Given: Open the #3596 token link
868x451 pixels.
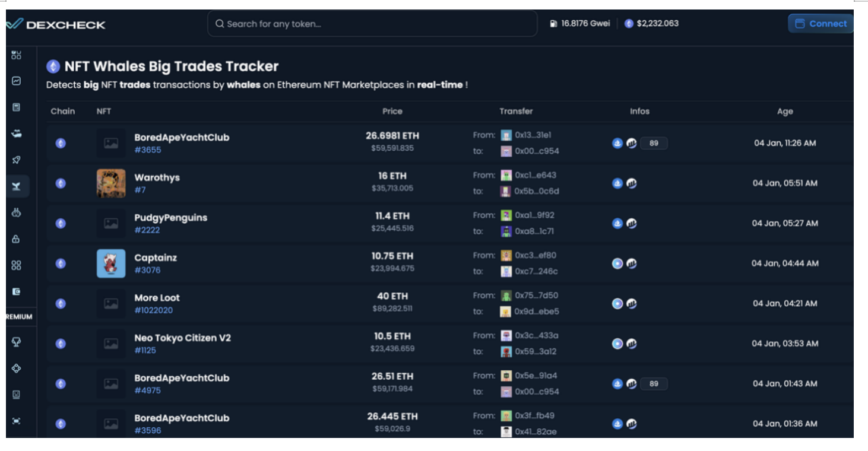Looking at the screenshot, I should tap(148, 430).
